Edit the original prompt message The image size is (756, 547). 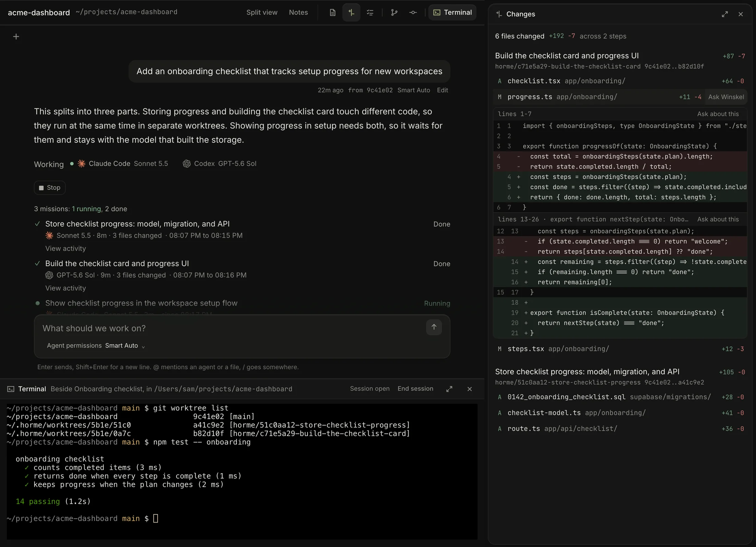[442, 90]
